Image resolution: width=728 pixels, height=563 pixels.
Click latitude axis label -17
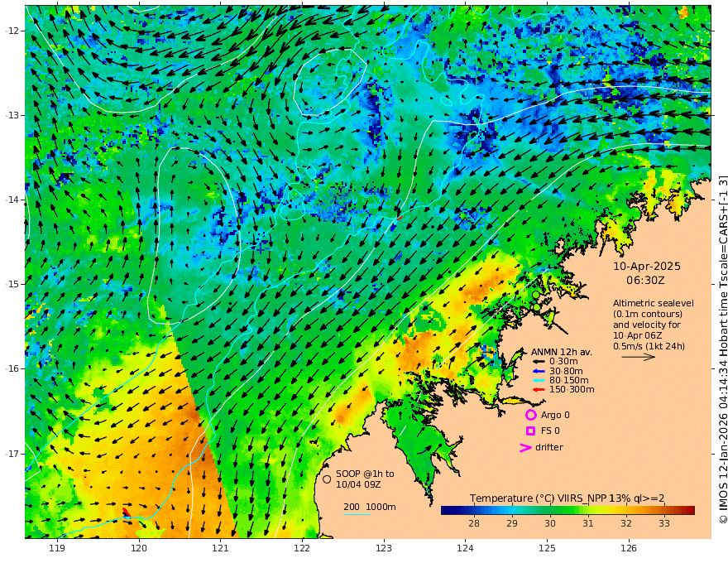[x=12, y=454]
